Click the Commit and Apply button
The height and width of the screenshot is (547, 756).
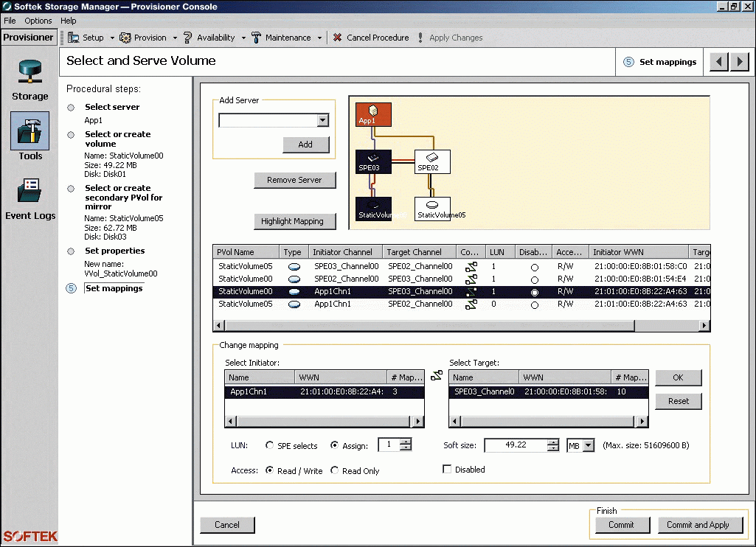[x=700, y=525]
